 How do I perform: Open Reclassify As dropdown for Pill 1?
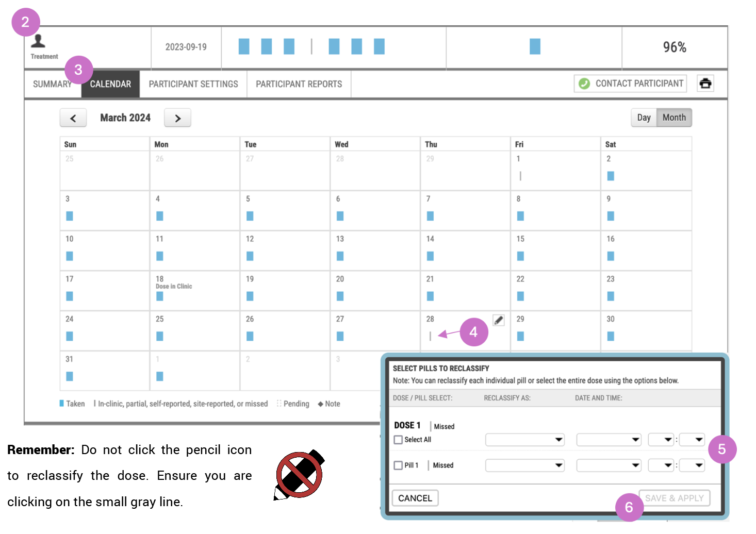(525, 465)
